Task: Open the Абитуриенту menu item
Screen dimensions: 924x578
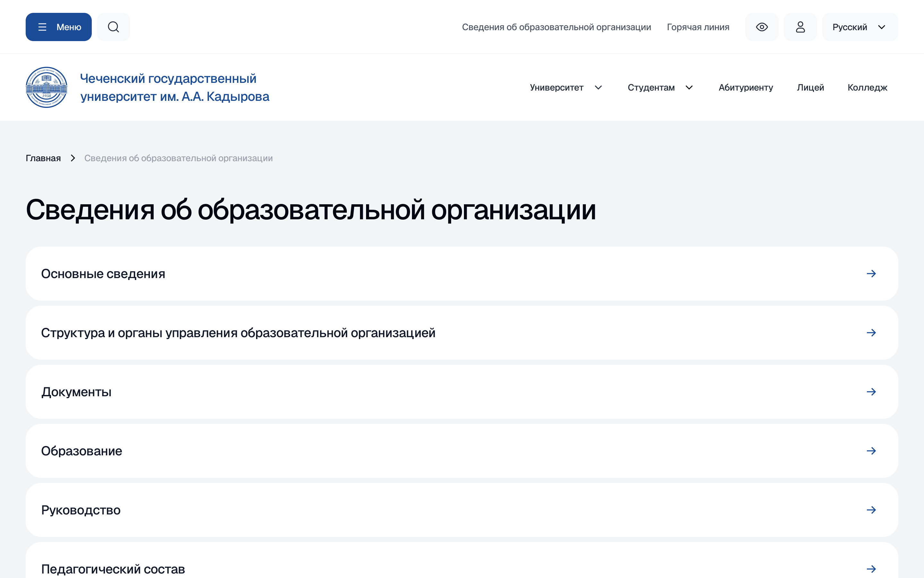Action: [746, 88]
